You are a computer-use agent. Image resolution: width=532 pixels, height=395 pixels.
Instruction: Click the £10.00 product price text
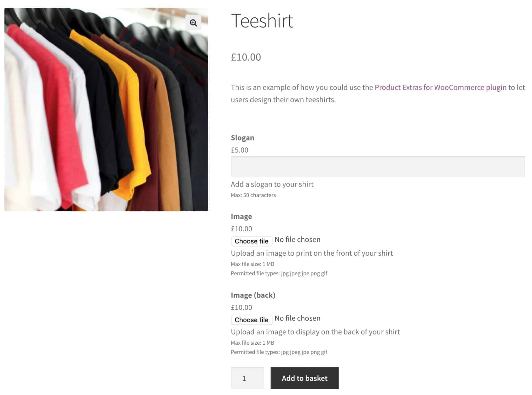(x=246, y=57)
